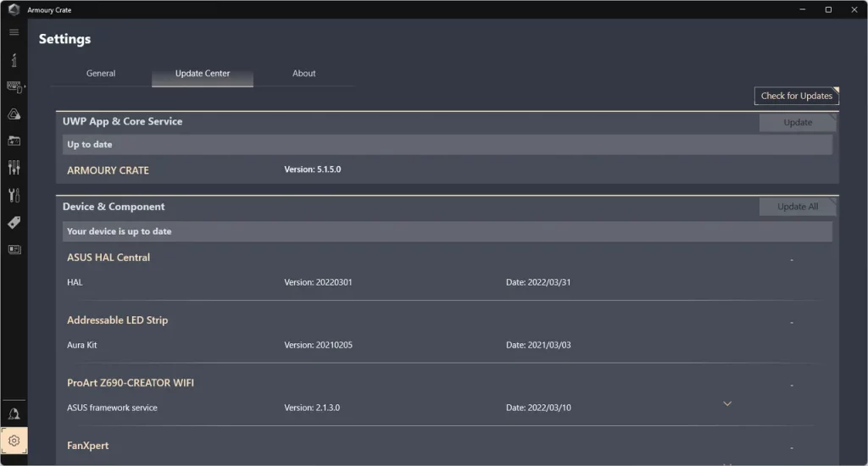Open the Device keyboard icon in sidebar
Image resolution: width=868 pixels, height=466 pixels.
[14, 87]
